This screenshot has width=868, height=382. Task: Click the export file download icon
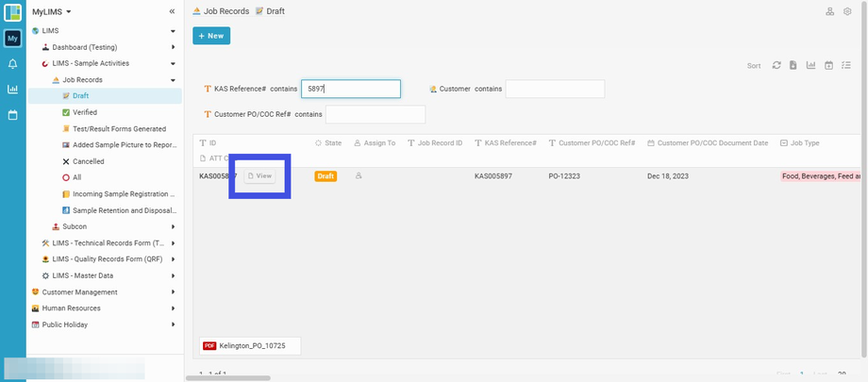pos(793,65)
